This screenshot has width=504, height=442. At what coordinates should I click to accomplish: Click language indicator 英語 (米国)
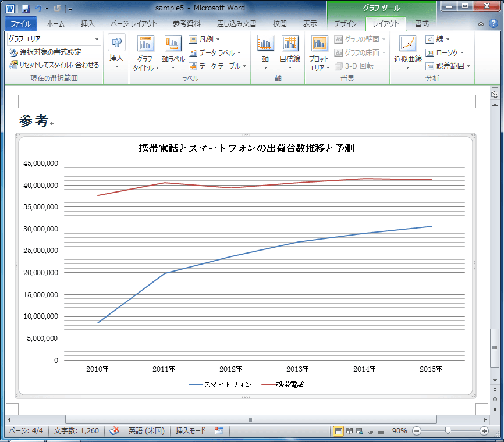147,431
